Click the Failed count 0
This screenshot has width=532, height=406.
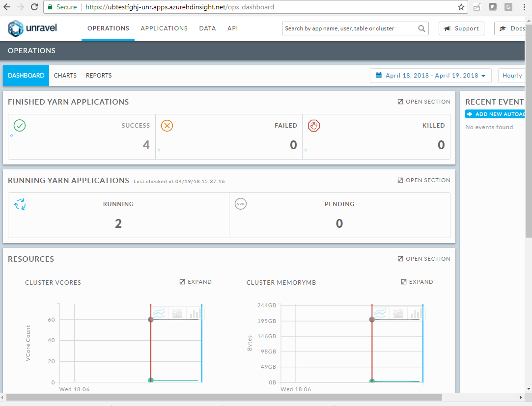pyautogui.click(x=293, y=145)
